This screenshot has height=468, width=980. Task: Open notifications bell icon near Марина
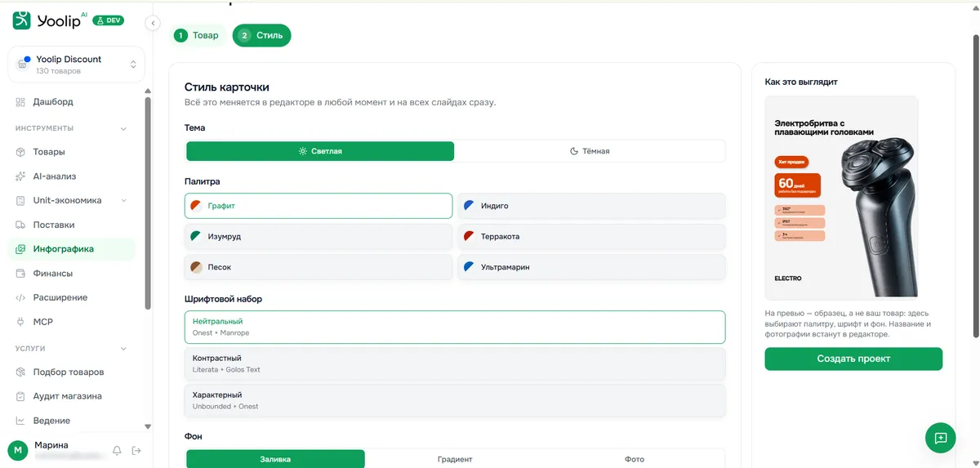pyautogui.click(x=117, y=451)
